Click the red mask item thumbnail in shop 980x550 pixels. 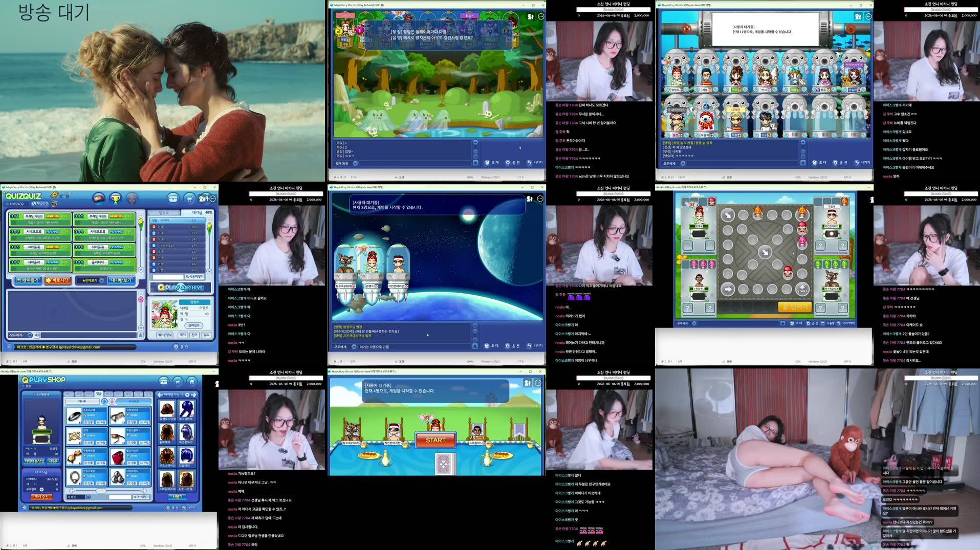coord(117,457)
